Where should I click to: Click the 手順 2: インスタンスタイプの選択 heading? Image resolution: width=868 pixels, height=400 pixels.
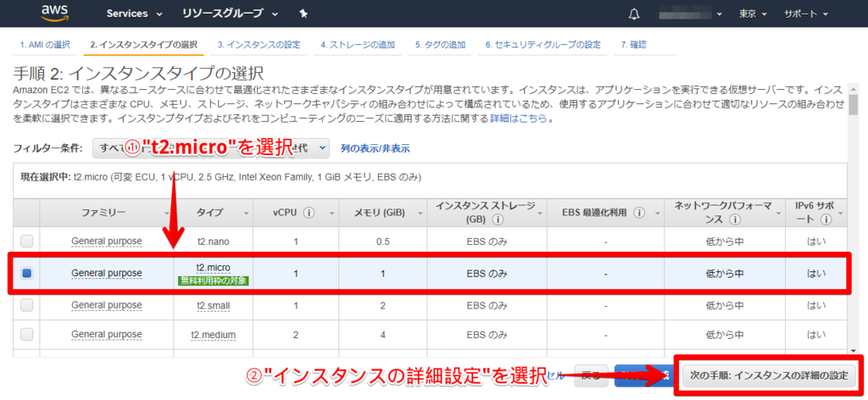click(x=138, y=73)
